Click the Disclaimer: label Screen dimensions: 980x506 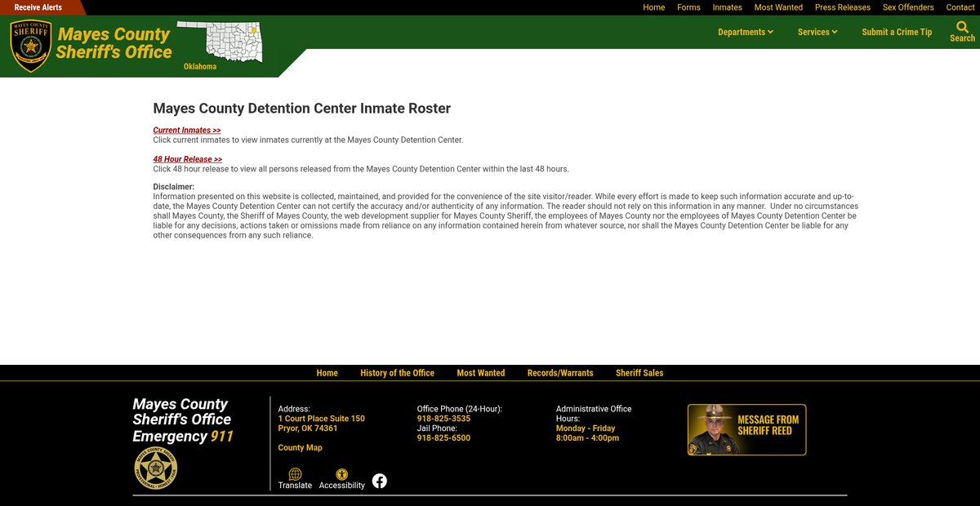[174, 187]
